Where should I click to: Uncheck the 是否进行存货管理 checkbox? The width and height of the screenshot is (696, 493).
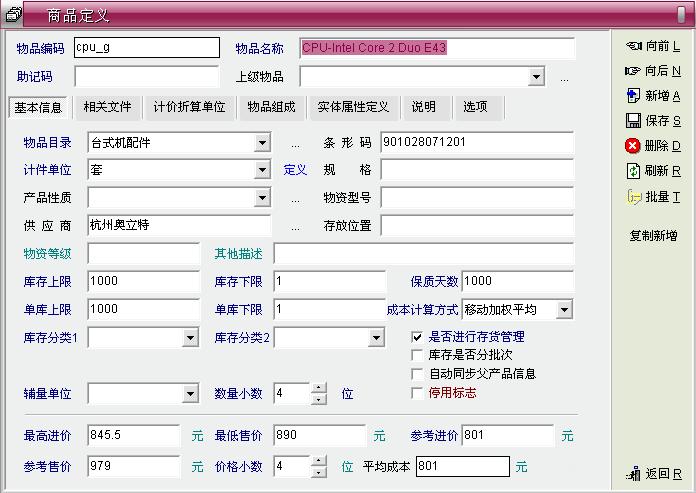(x=418, y=338)
